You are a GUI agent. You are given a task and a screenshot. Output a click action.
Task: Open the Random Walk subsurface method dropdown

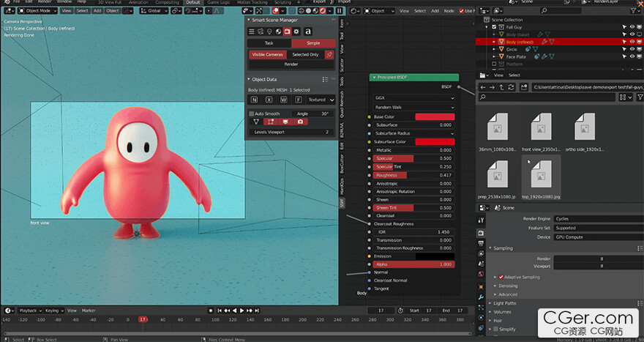414,107
